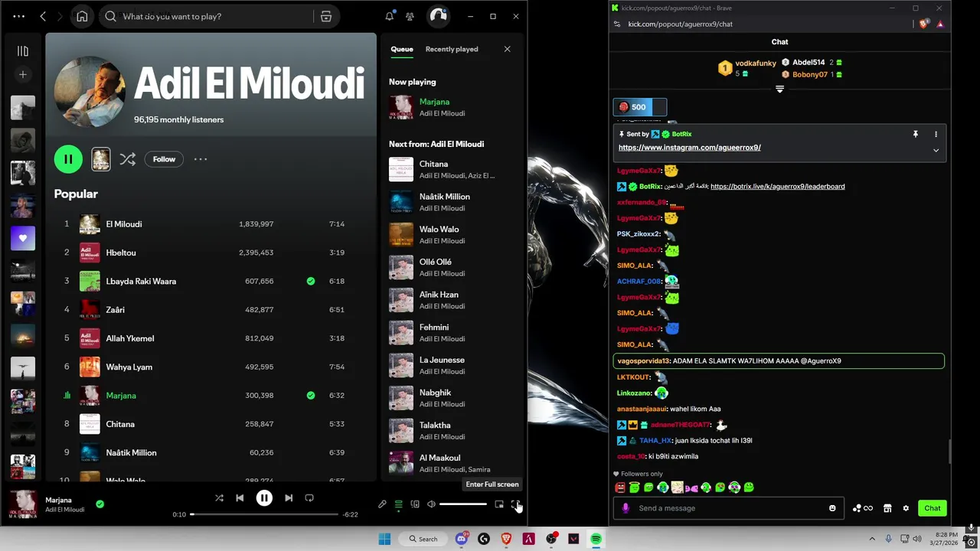Open the now playing Marjana cover thumbnail
This screenshot has width=980, height=551.
pos(22,504)
